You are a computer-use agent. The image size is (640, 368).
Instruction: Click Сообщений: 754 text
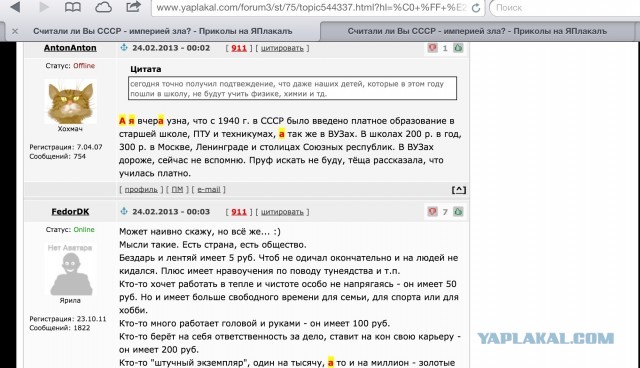[58, 156]
